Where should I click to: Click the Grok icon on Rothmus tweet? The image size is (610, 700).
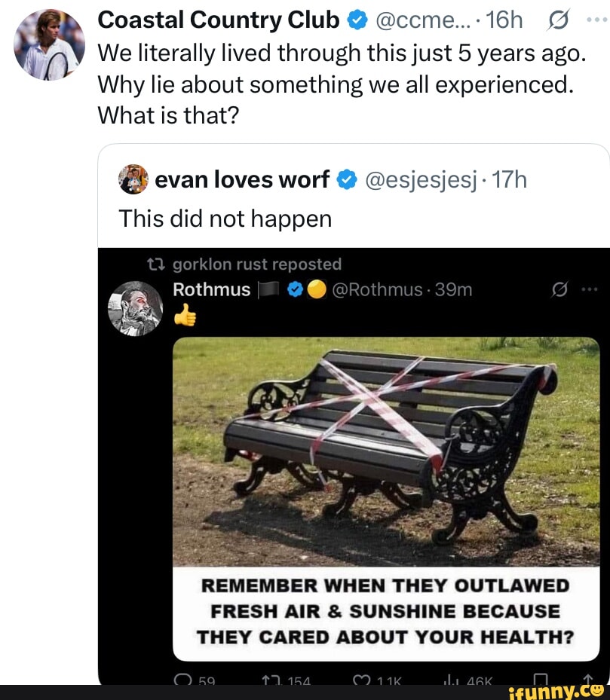pos(559,289)
